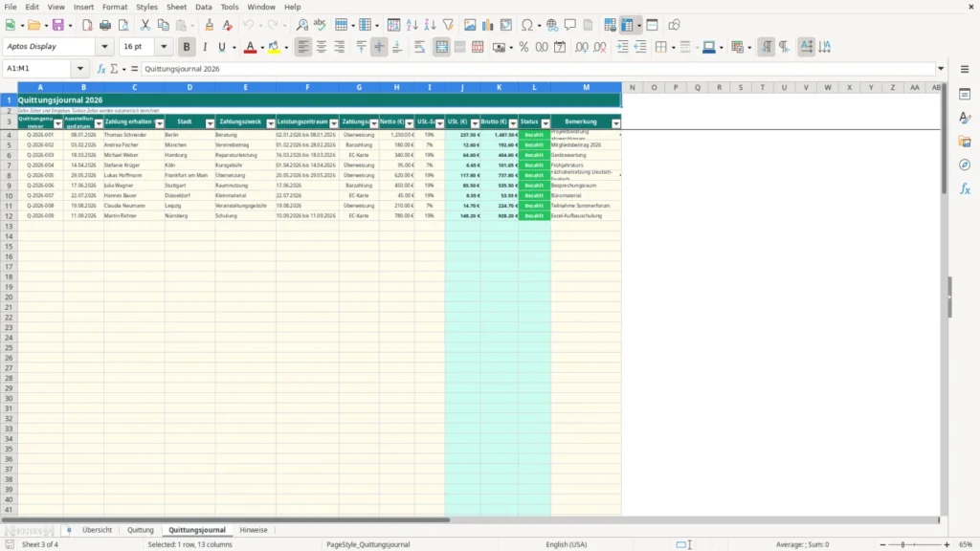The image size is (980, 551).
Task: Select column N header
Action: (x=632, y=87)
